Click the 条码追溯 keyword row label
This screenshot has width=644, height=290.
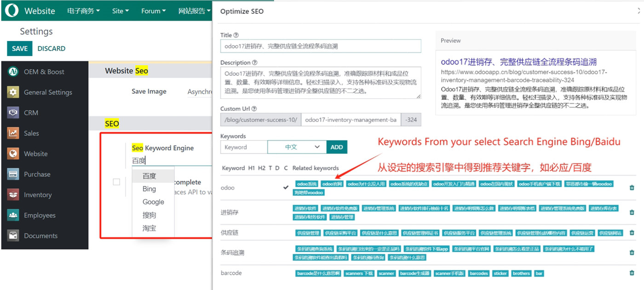pos(232,252)
